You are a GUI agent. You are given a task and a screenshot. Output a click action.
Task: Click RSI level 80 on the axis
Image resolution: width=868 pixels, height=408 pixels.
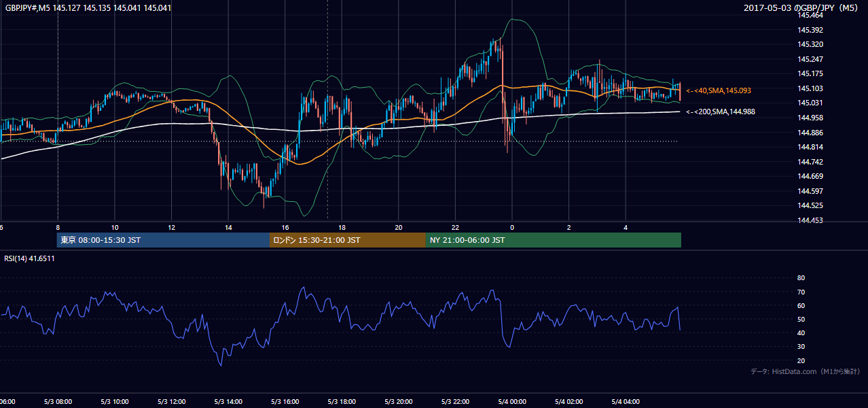801,278
